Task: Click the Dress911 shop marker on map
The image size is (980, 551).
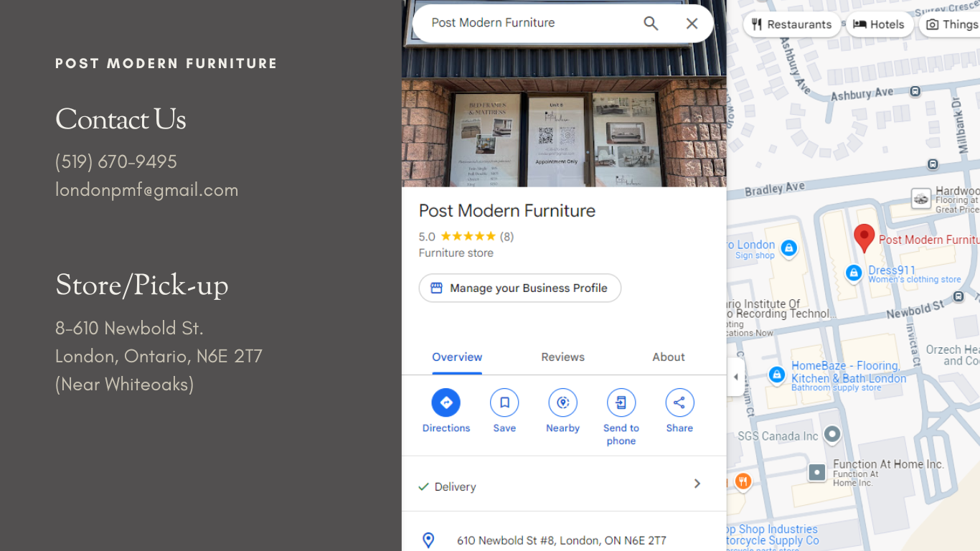Action: [x=854, y=273]
